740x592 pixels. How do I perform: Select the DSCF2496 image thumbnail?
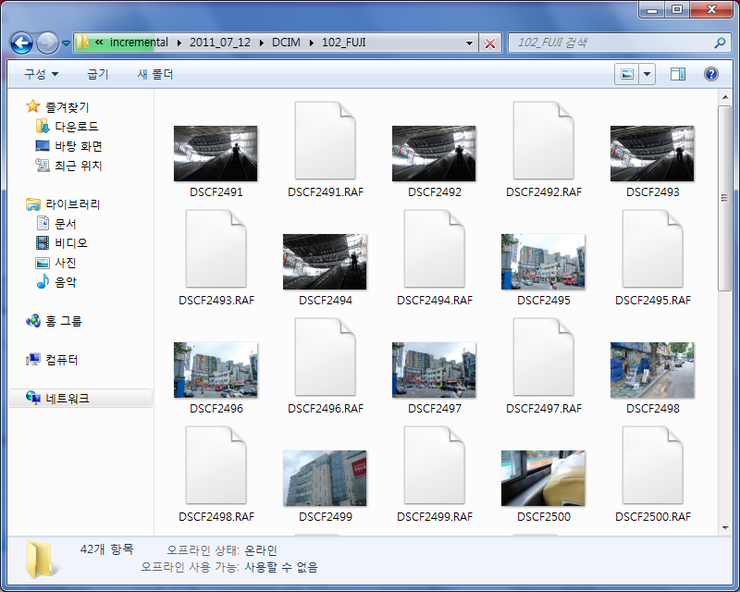216,370
